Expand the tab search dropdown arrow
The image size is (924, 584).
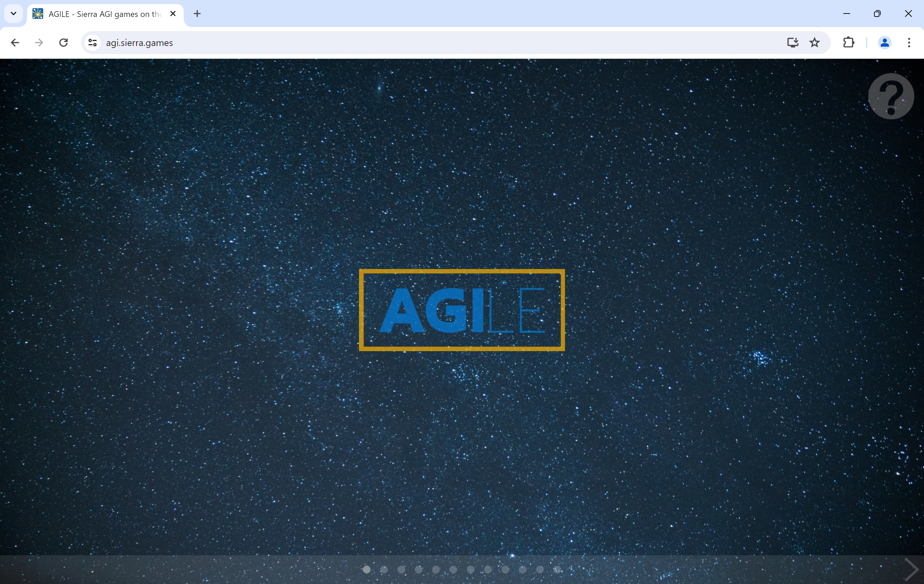tap(14, 14)
